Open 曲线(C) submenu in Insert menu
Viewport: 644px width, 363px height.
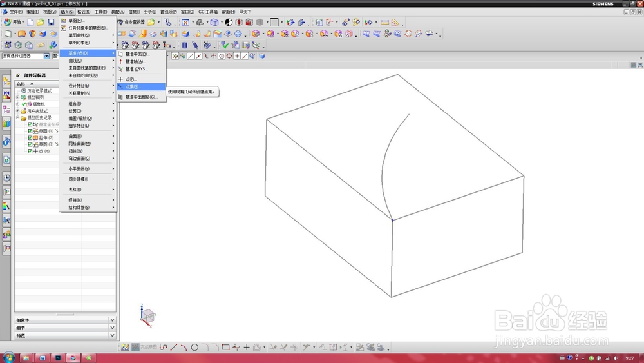[88, 61]
